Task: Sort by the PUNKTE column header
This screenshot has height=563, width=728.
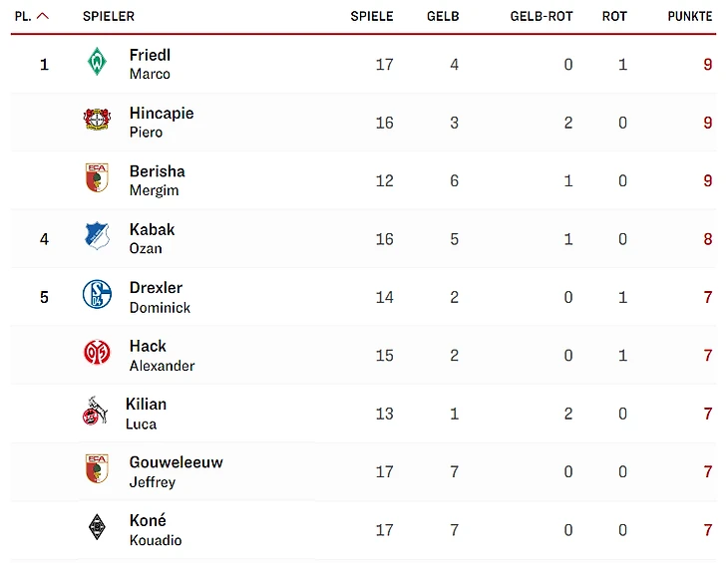Action: tap(690, 16)
